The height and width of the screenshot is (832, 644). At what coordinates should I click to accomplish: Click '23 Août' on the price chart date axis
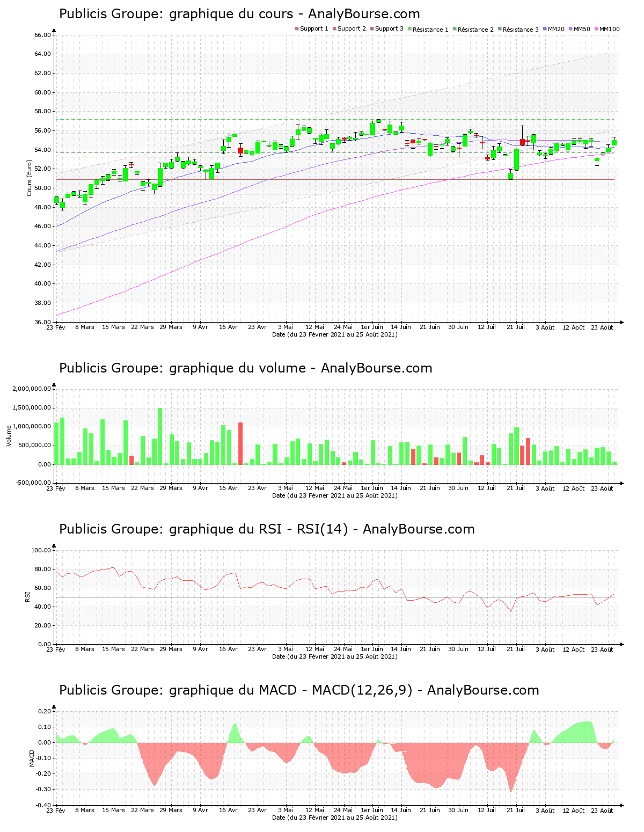pyautogui.click(x=602, y=327)
